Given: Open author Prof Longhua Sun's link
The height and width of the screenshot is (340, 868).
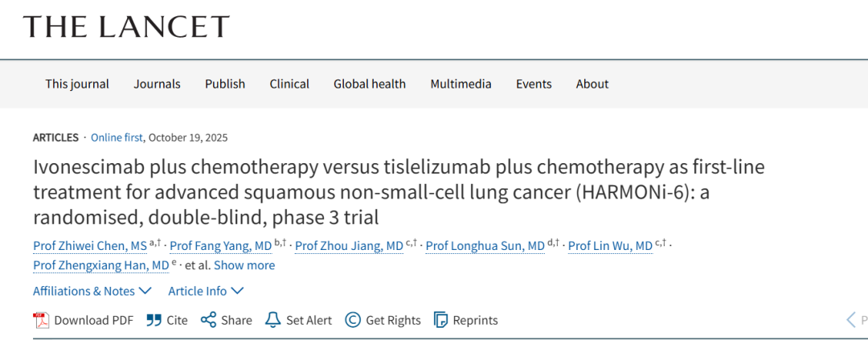Looking at the screenshot, I should point(485,246).
